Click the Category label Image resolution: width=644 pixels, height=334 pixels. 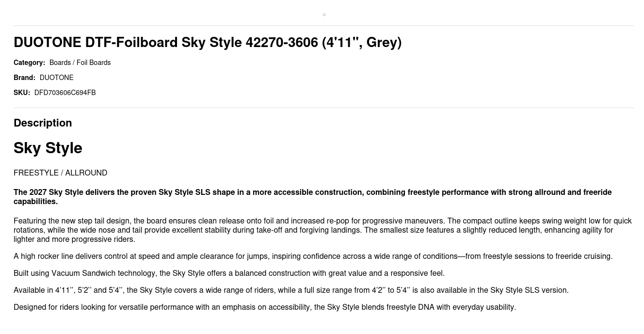29,63
